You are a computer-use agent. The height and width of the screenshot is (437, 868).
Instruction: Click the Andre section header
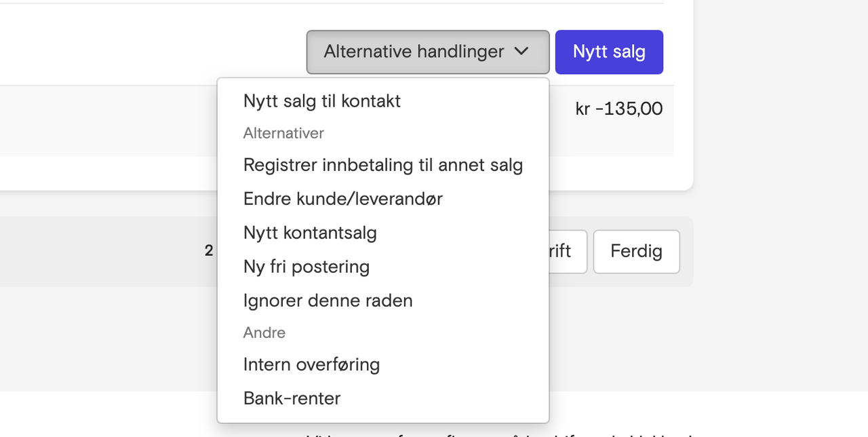(x=264, y=332)
